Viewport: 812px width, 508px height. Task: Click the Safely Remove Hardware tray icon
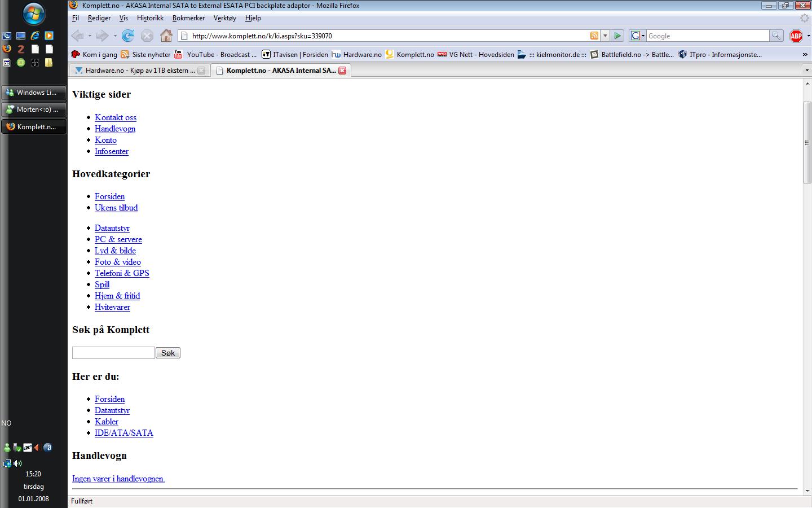(17, 448)
